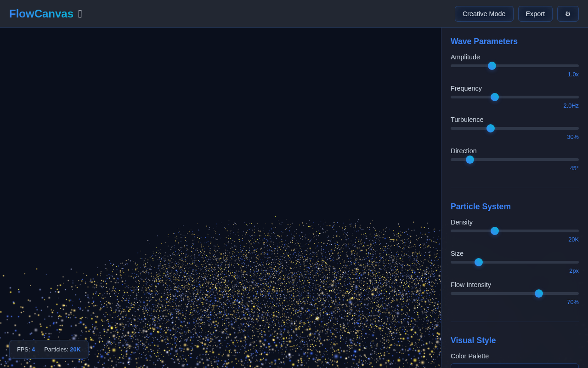Click the Turbulence slider handle
The height and width of the screenshot is (368, 588).
[491, 128]
